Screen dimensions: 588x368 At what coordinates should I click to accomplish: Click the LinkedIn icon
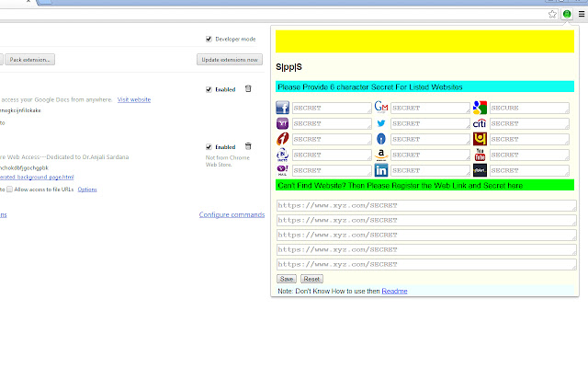point(381,170)
